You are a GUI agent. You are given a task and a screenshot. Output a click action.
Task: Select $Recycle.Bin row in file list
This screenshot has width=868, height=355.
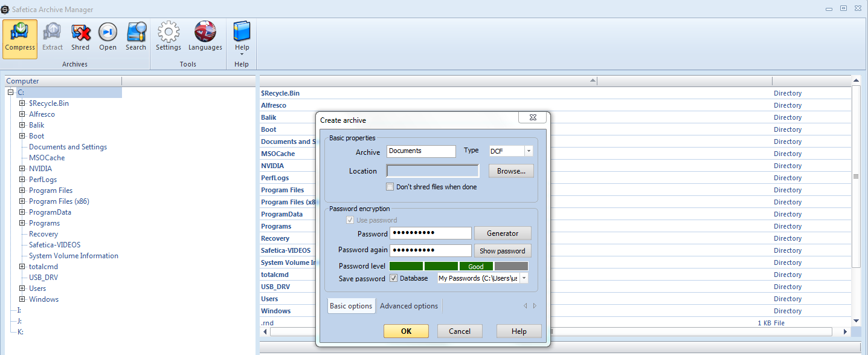[x=555, y=93]
